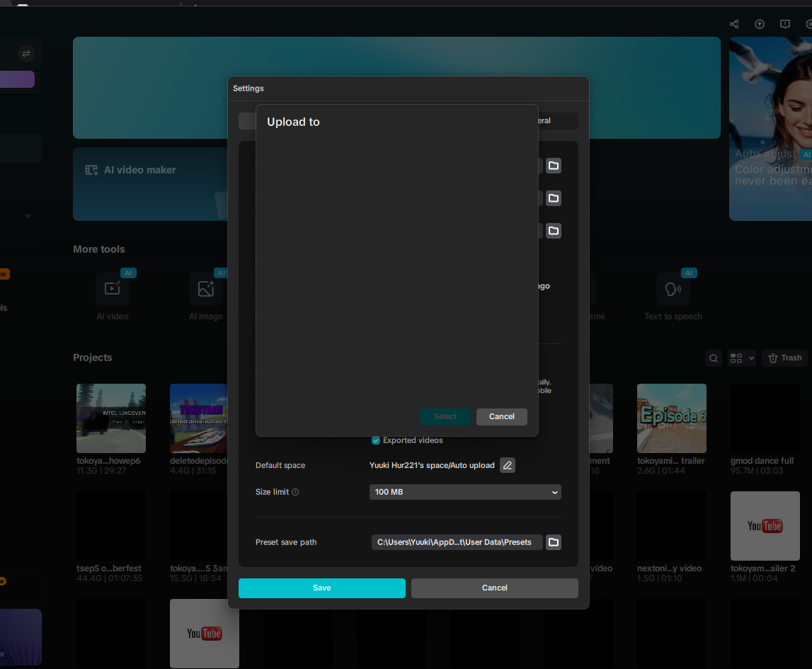Click the search icon above projects
Screen dimensions: 812x669
coord(714,358)
